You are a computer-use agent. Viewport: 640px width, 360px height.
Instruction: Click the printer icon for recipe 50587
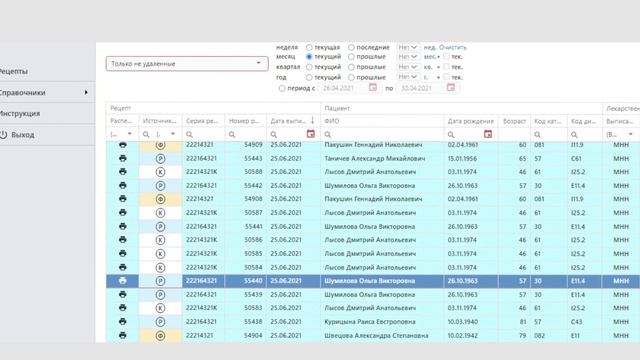coord(122,213)
